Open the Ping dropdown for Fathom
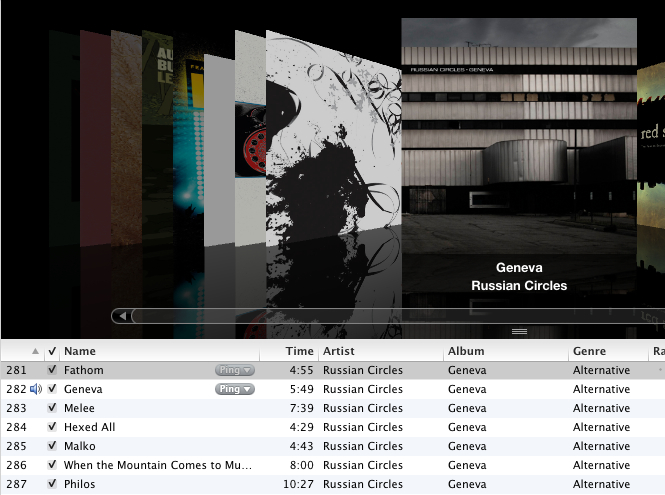 click(235, 370)
